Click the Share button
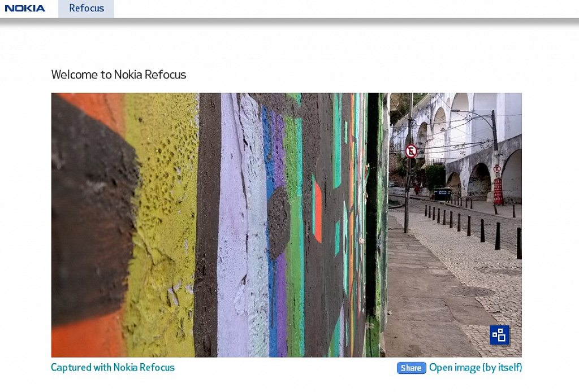The width and height of the screenshot is (579, 392). (412, 368)
